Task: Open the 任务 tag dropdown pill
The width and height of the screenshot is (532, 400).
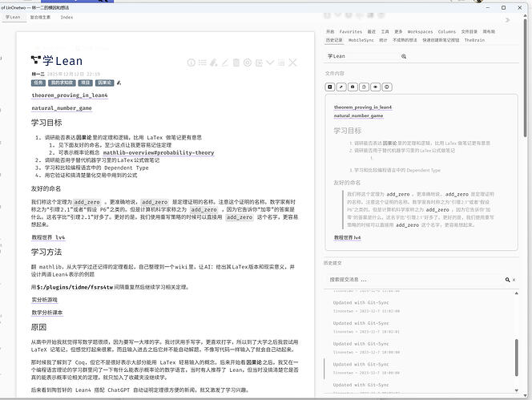Action: (x=38, y=83)
